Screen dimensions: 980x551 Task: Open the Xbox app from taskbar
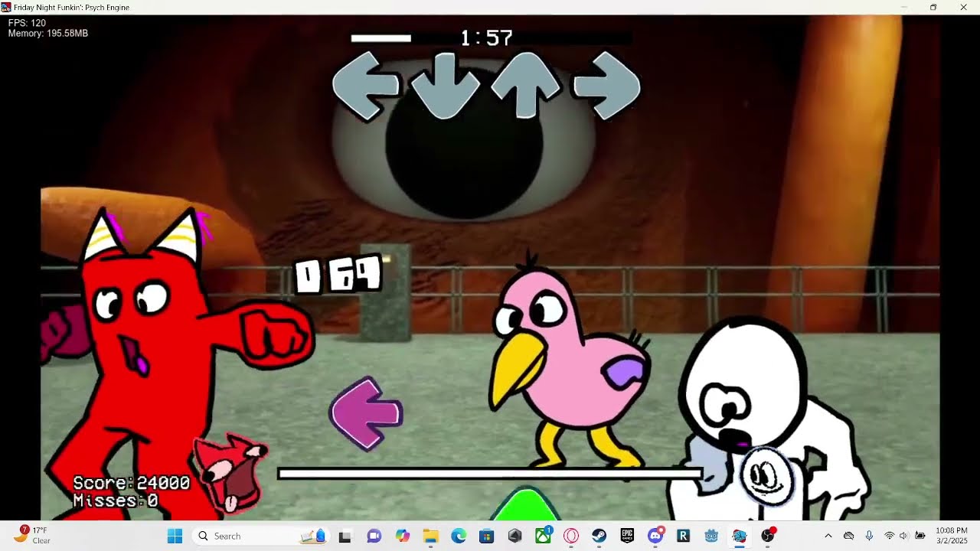tap(543, 536)
